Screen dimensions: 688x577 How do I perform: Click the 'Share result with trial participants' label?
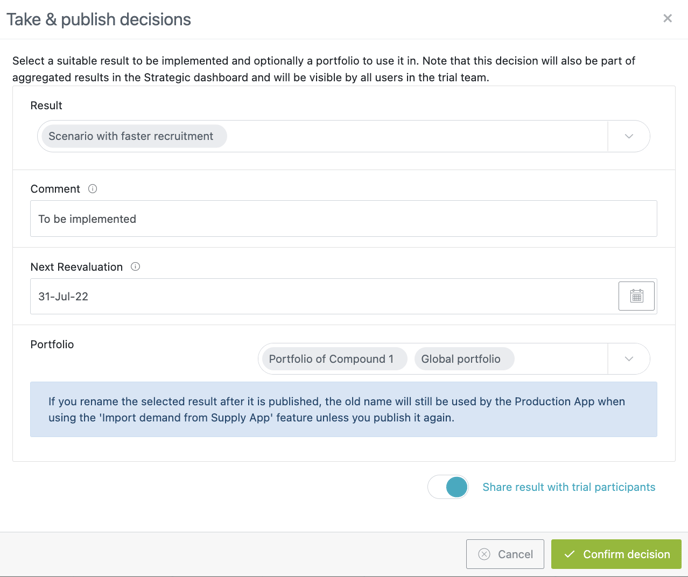[x=568, y=487]
